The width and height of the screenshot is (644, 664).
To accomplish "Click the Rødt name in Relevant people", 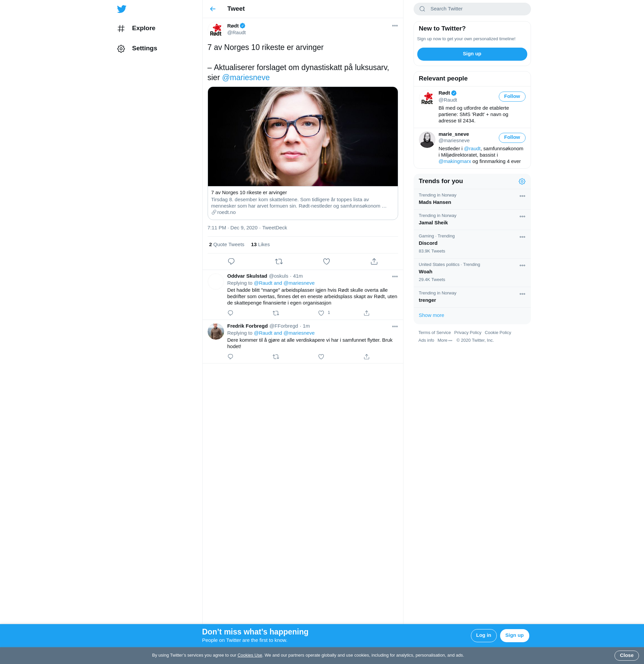I will click(x=444, y=93).
